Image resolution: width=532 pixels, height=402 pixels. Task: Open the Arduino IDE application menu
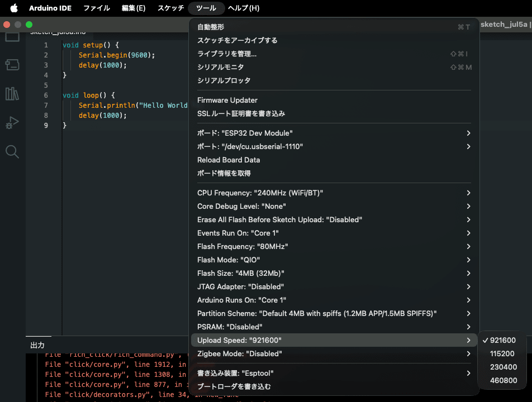tap(50, 8)
